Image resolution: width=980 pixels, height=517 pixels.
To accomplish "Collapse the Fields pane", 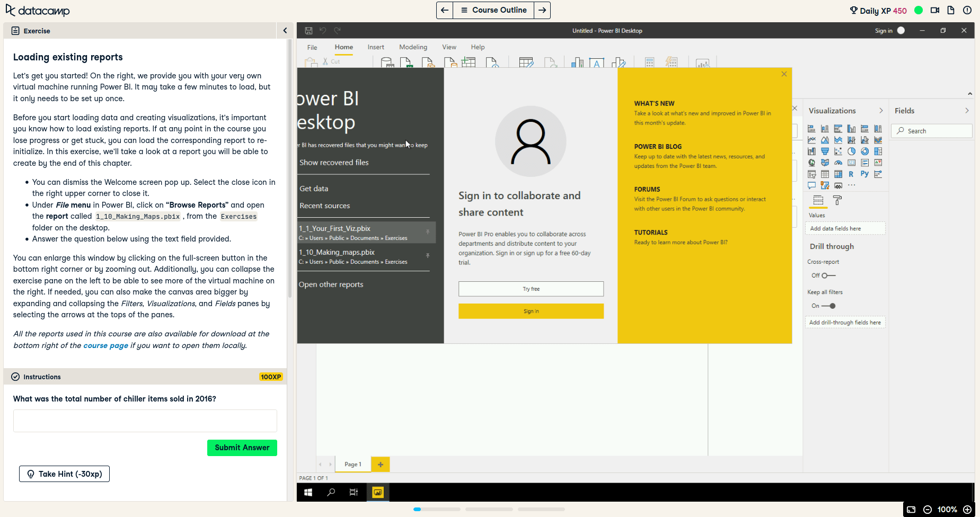I will 967,111.
